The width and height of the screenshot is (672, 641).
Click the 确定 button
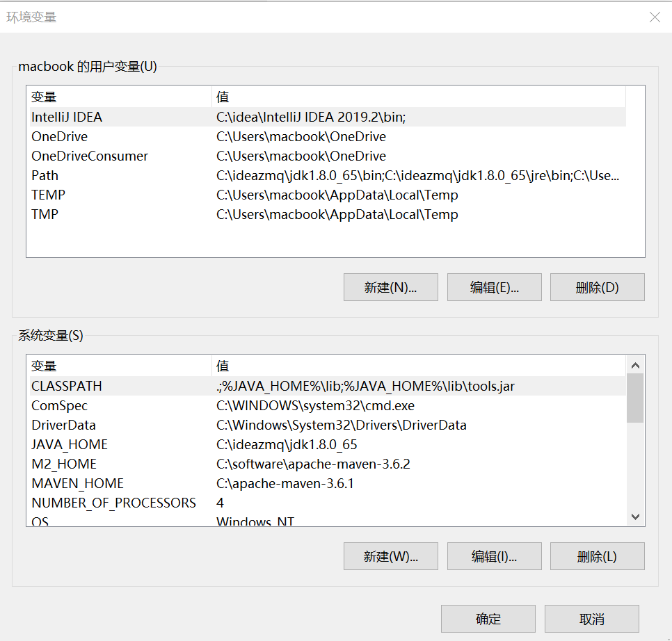click(x=488, y=618)
